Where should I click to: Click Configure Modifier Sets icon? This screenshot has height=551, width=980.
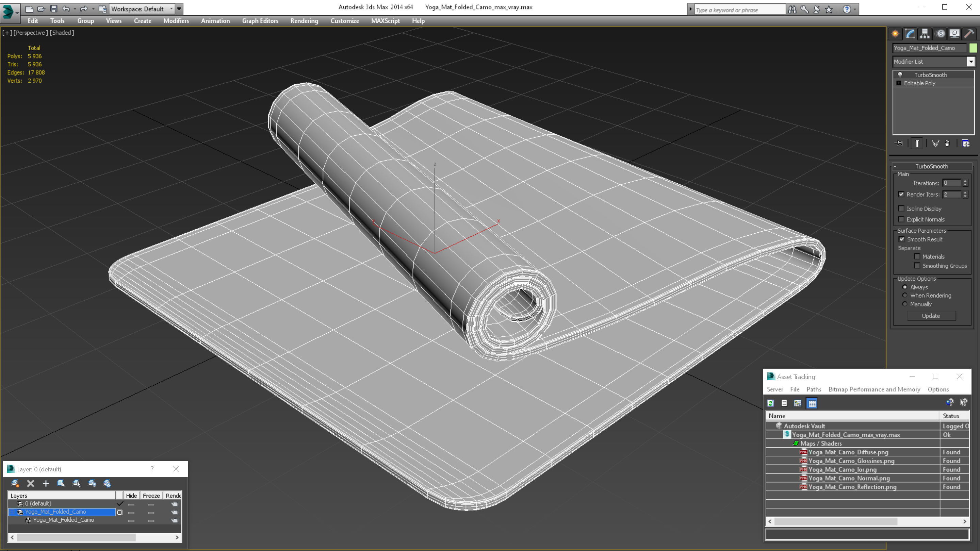pyautogui.click(x=966, y=143)
